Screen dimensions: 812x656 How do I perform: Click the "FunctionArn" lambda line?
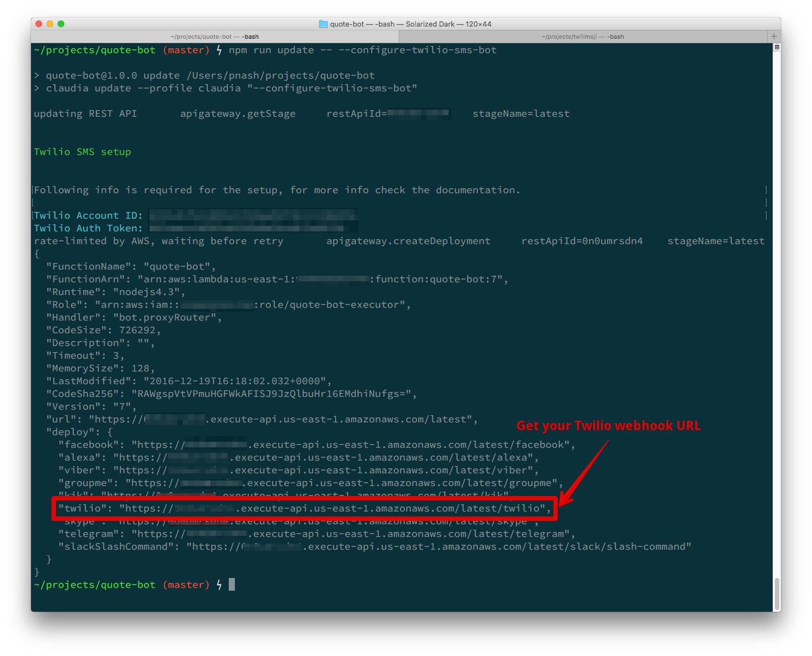point(277,279)
